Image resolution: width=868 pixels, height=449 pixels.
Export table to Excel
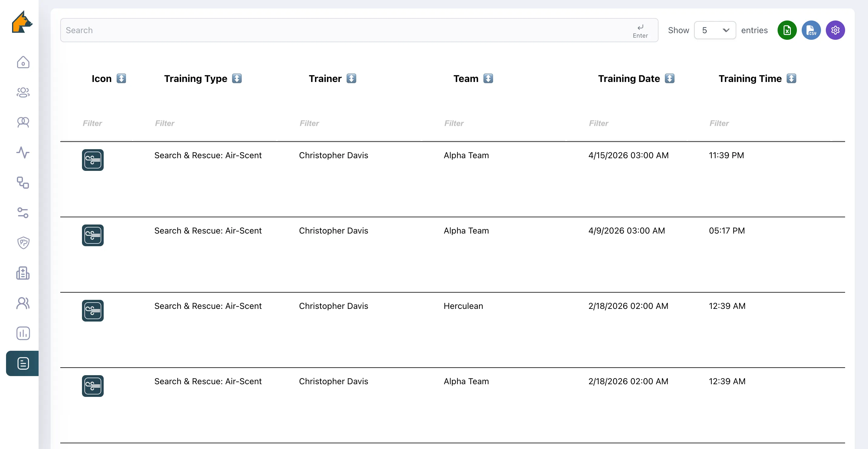(787, 30)
